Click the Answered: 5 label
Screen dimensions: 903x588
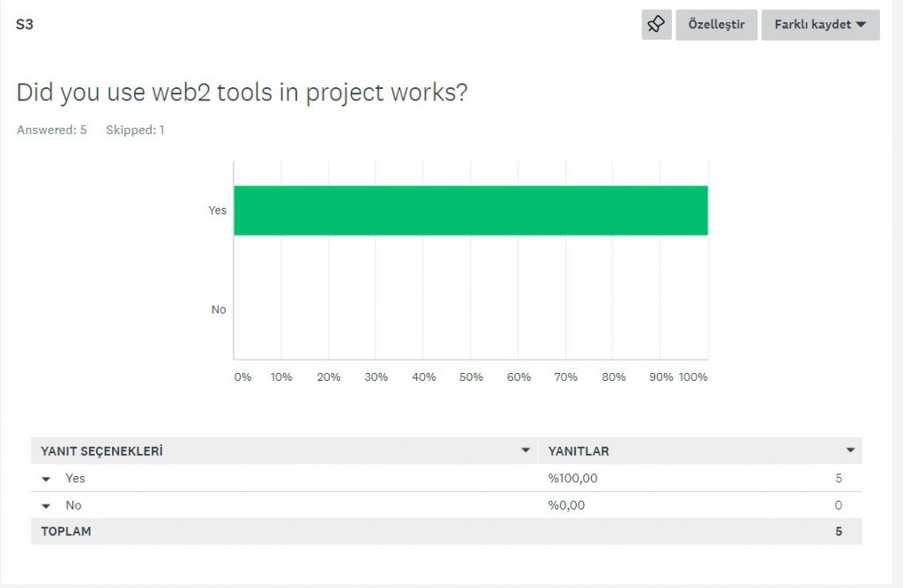(x=51, y=130)
